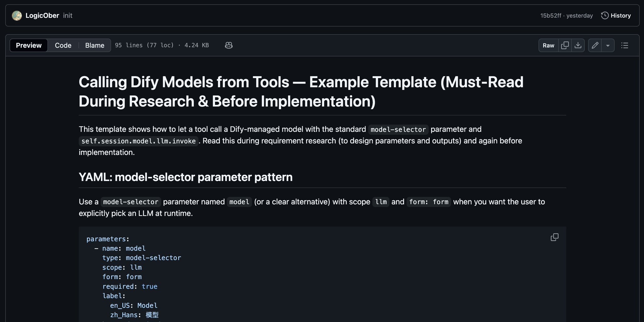Open the Copilot icon in file header
Viewport: 644px width, 322px height.
pyautogui.click(x=229, y=45)
